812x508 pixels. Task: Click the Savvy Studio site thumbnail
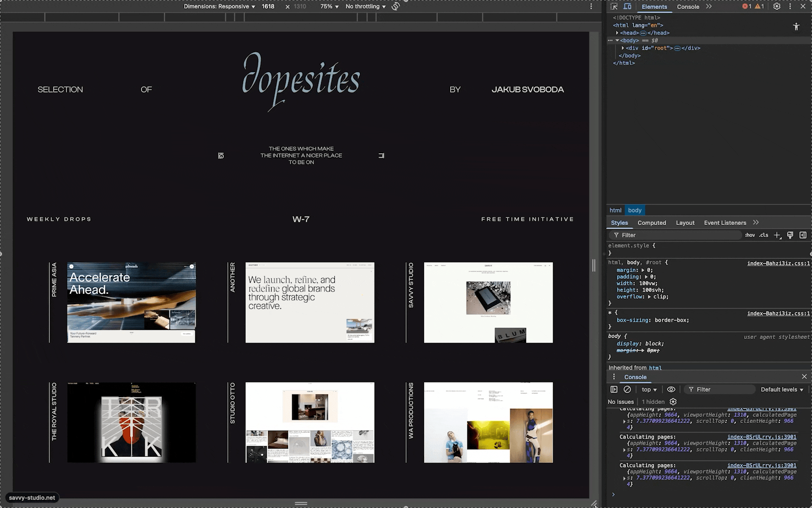pos(488,302)
